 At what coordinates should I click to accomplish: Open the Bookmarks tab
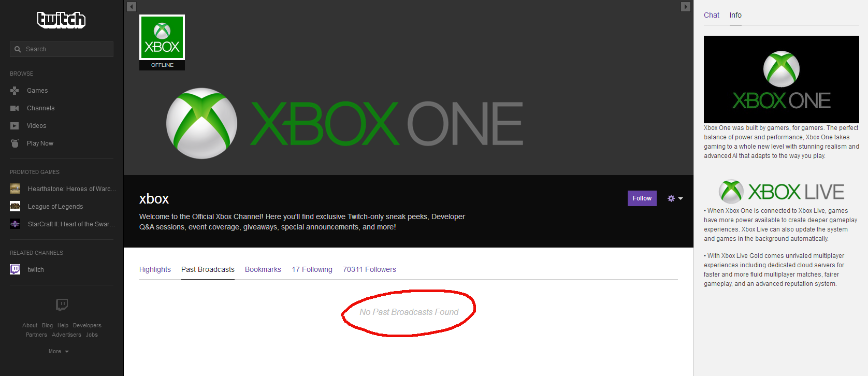(x=263, y=269)
